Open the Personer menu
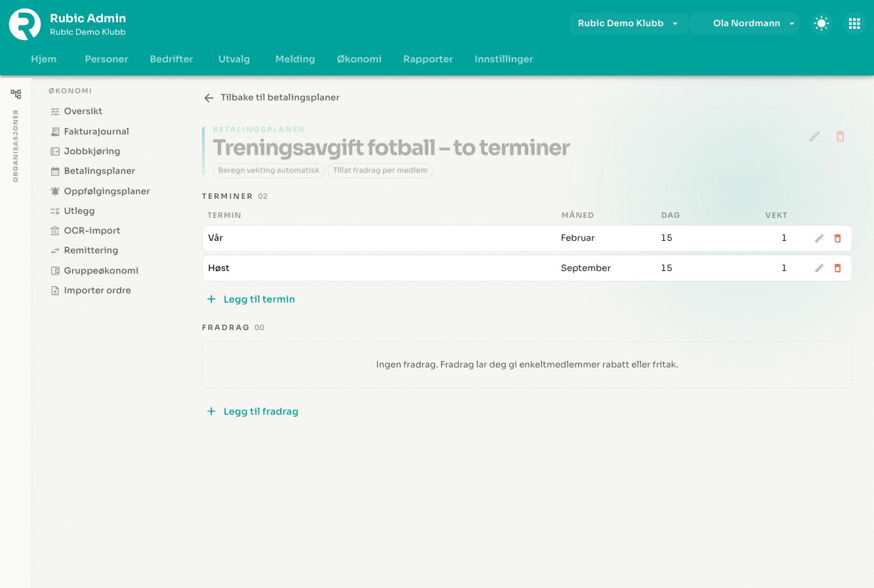 pos(106,59)
